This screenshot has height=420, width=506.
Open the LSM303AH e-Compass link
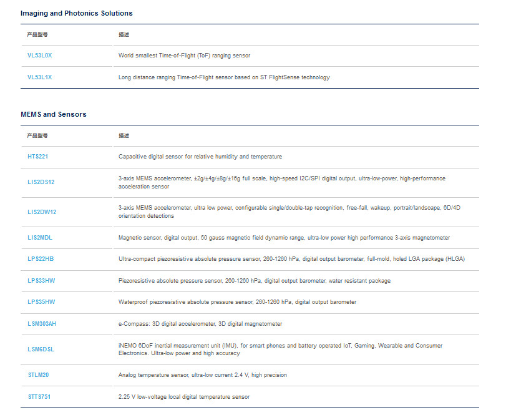(42, 324)
